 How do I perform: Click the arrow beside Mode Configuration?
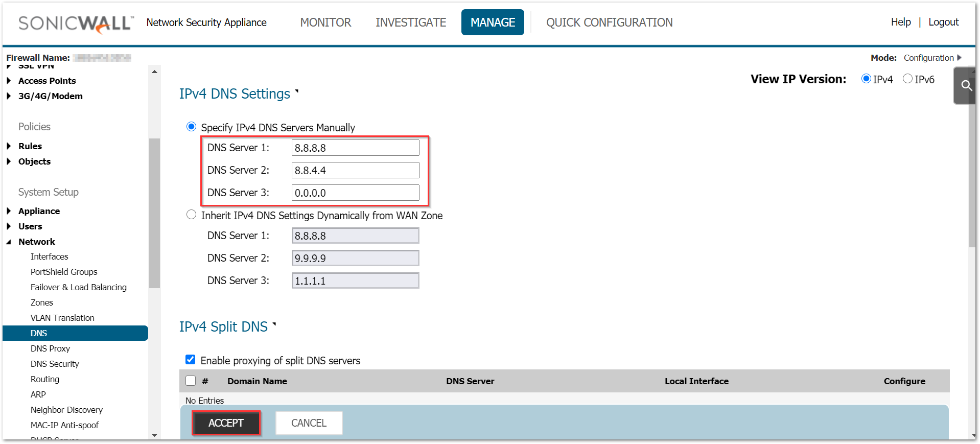959,58
